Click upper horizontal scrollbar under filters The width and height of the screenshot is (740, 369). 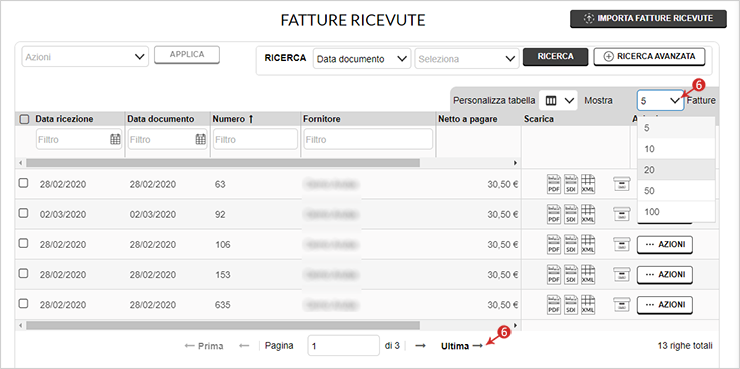[223, 163]
